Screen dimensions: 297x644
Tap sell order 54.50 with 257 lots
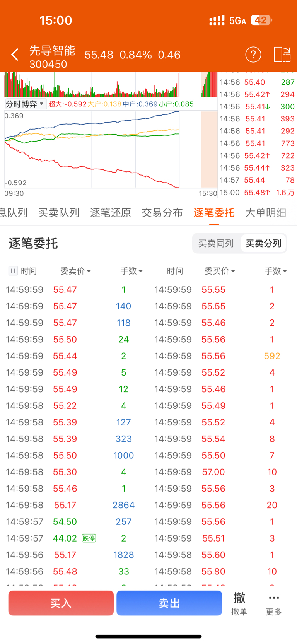click(75, 521)
